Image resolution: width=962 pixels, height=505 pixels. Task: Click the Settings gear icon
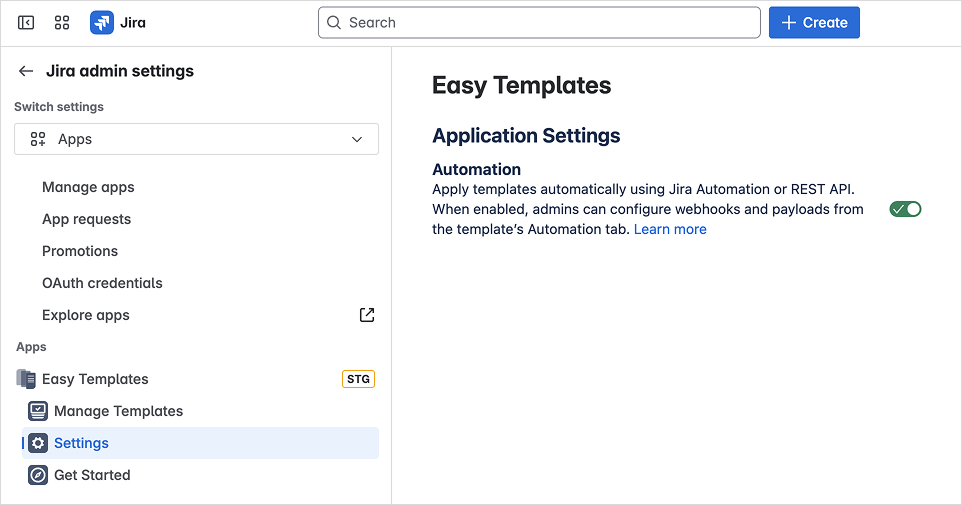coord(38,443)
